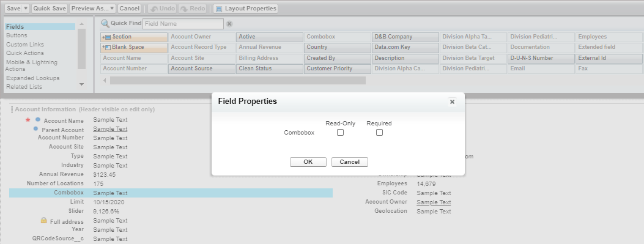Select the Billing Address palette field
This screenshot has height=244, width=644.
tap(270, 58)
